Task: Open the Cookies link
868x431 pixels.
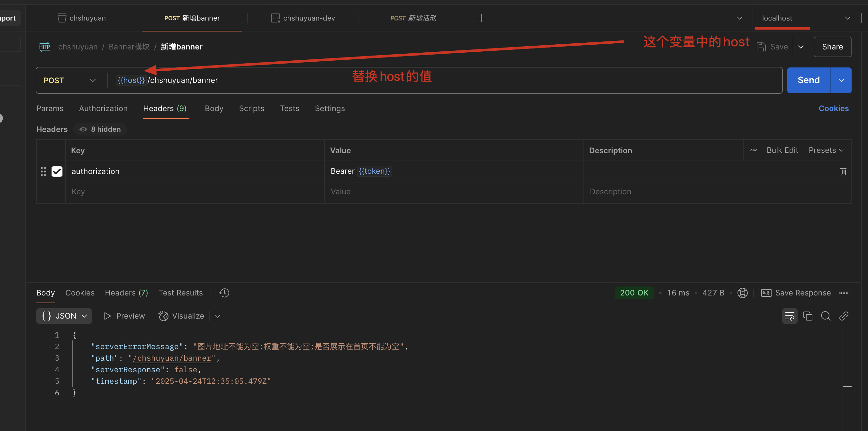Action: click(x=833, y=109)
